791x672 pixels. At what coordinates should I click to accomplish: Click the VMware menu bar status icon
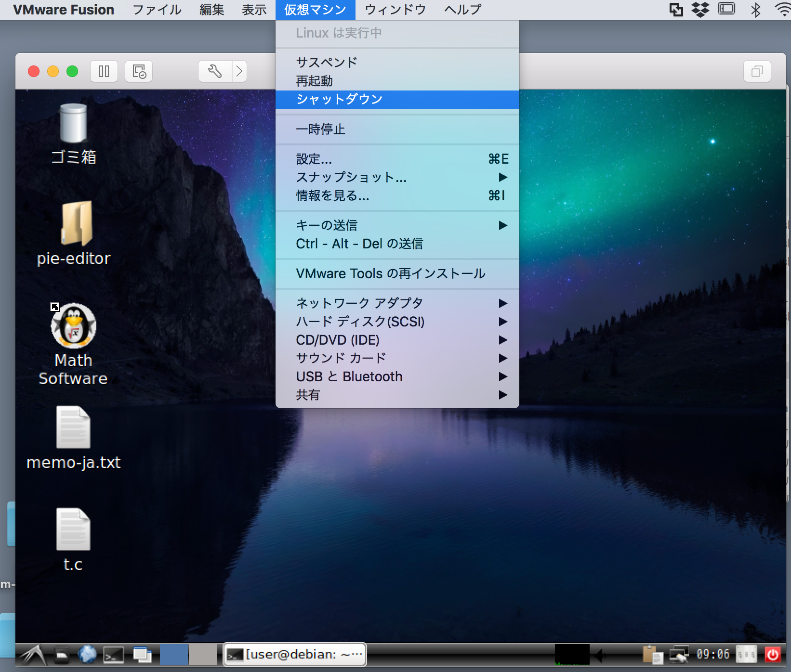(x=676, y=10)
